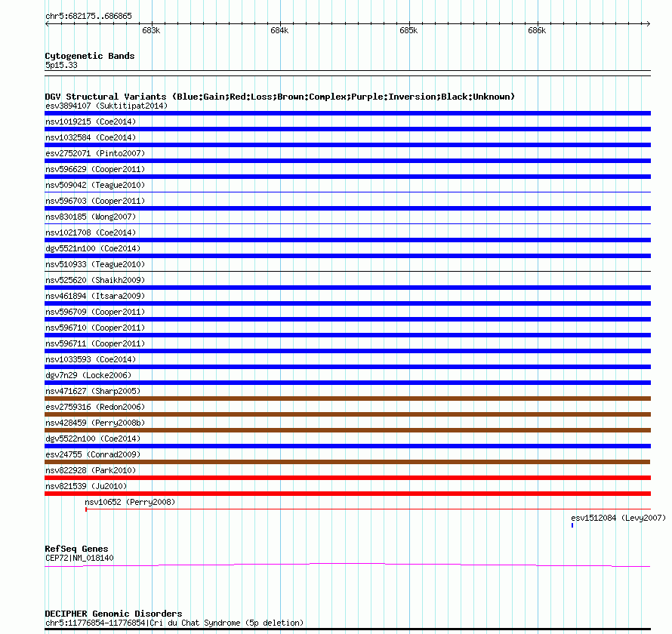This screenshot has width=672, height=634.
Task: Open the esv2752071 (Pinto2007) variant entry
Action: 95,153
